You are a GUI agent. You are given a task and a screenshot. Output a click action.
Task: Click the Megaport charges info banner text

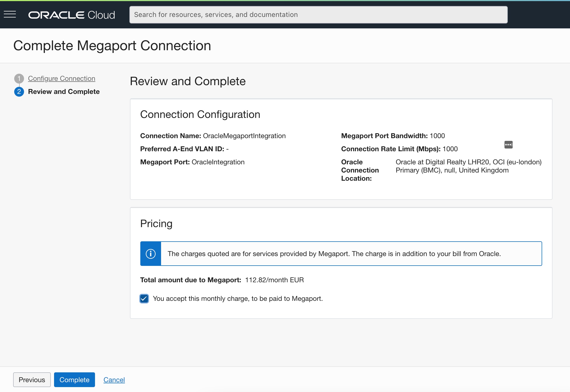[x=334, y=254]
